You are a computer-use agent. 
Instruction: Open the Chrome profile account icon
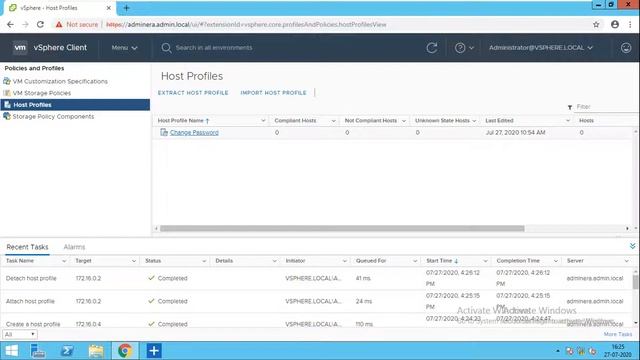(615, 24)
